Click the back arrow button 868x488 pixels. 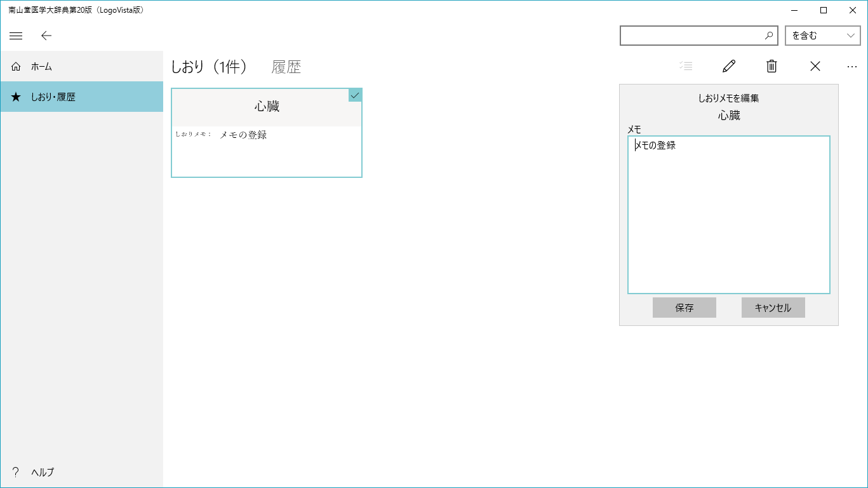click(46, 36)
